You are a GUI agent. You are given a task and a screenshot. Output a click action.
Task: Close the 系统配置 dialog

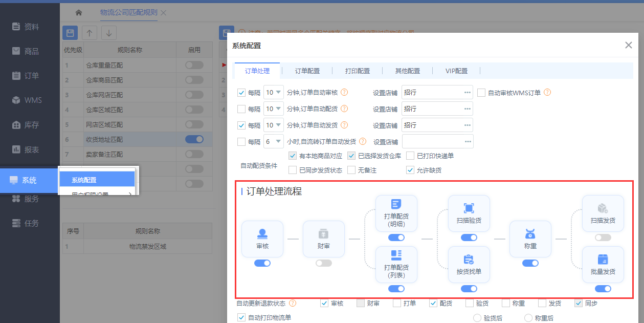(x=629, y=45)
